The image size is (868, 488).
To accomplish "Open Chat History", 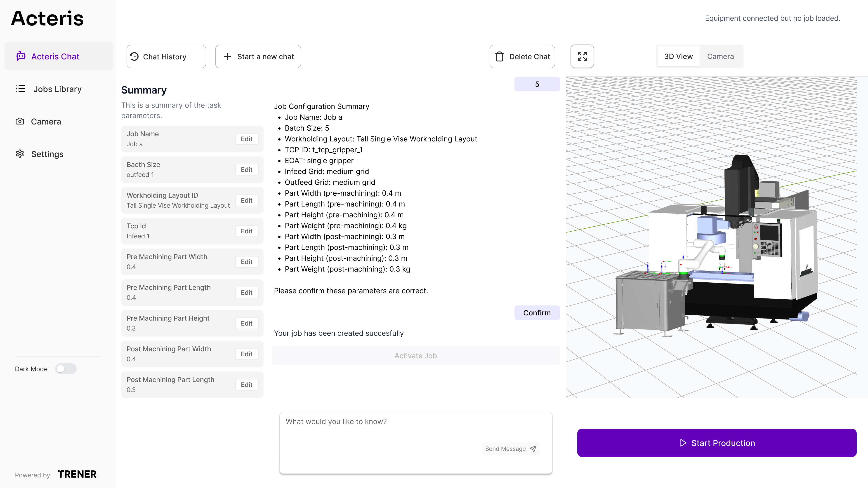I will 166,56.
